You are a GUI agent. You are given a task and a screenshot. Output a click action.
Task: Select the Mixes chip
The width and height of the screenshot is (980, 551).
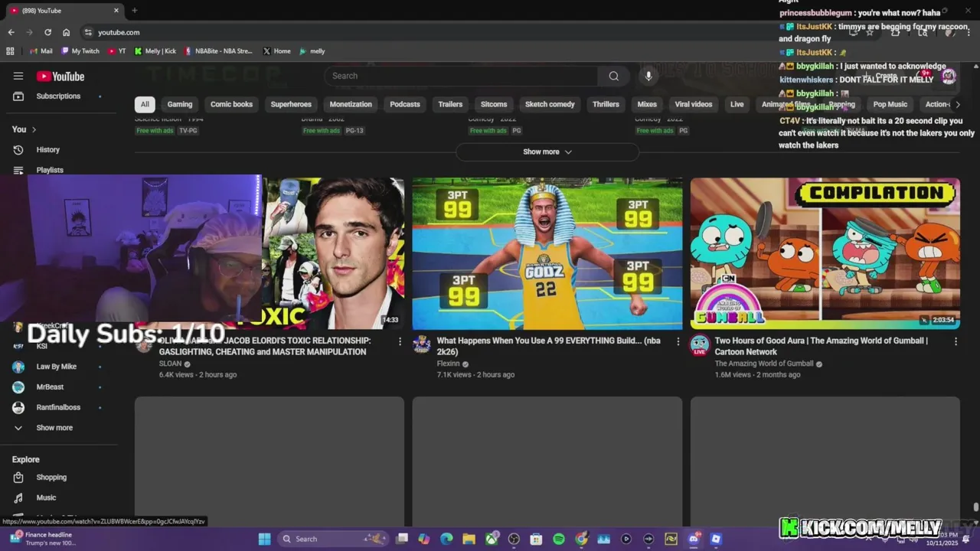(x=647, y=104)
